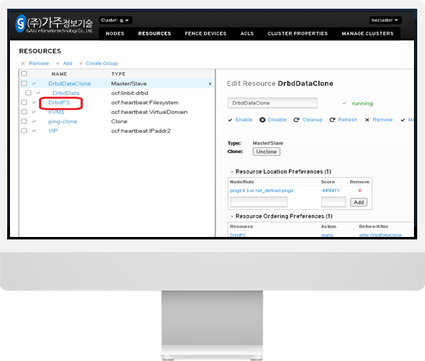
Task: Click the Remove link above the resource list
Action: click(39, 63)
